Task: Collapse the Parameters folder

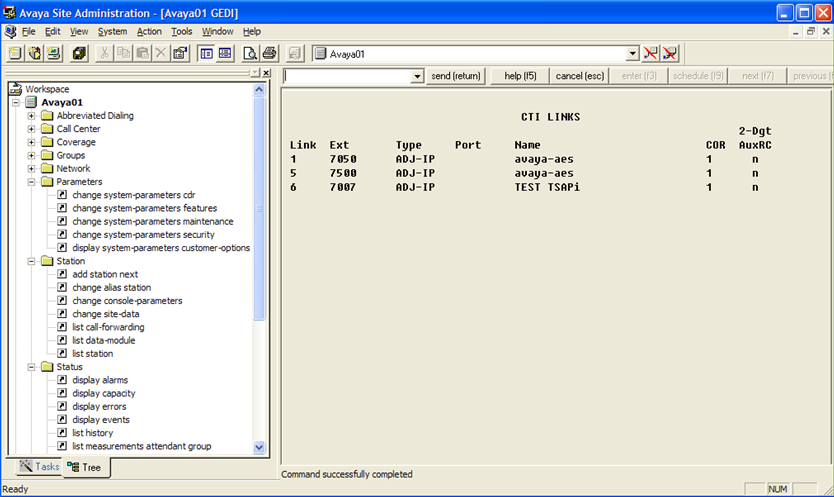Action: point(31,182)
